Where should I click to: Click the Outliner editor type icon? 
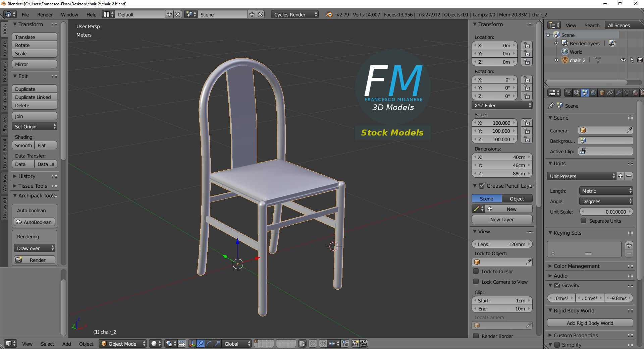(x=554, y=25)
